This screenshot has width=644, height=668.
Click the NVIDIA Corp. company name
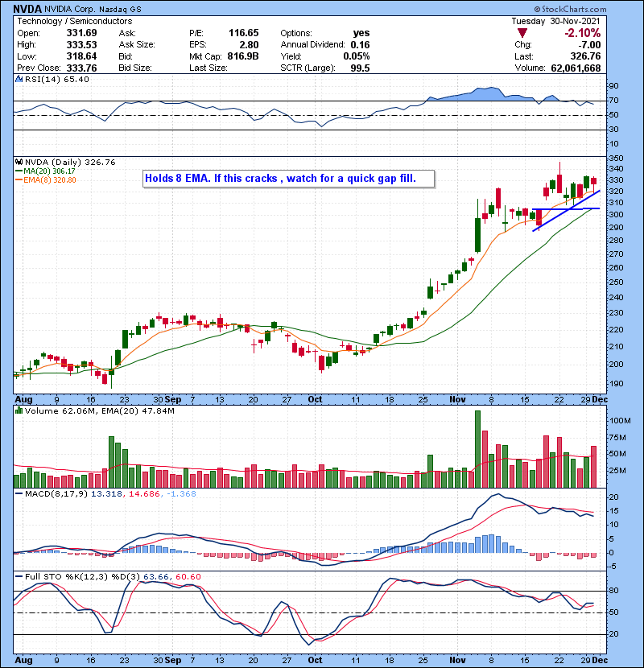point(69,9)
